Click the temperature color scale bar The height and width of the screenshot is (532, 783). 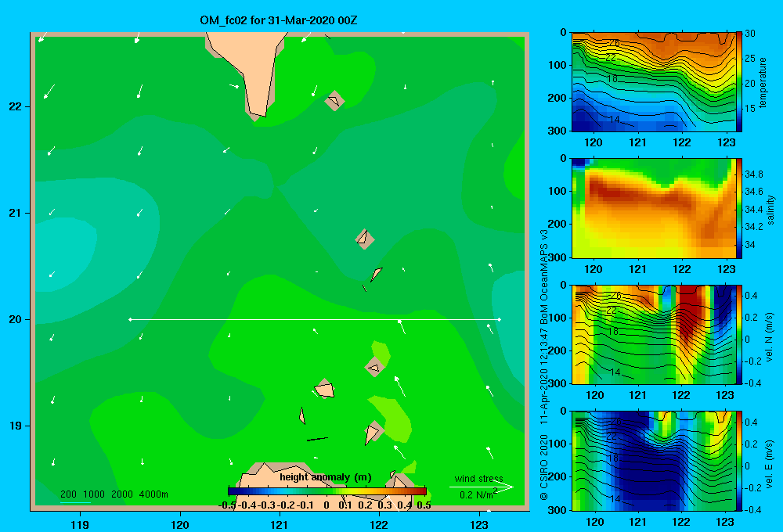[x=739, y=82]
